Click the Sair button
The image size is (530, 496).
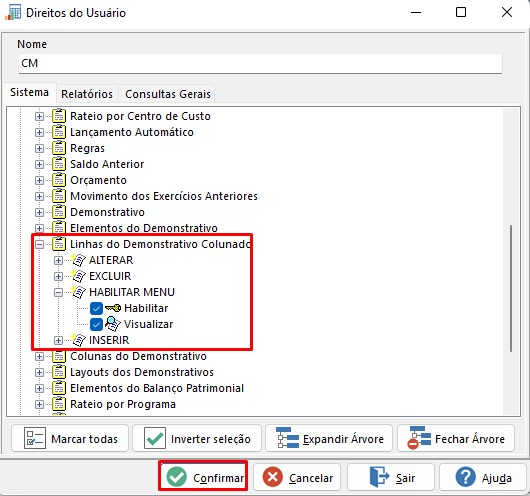[x=391, y=477]
